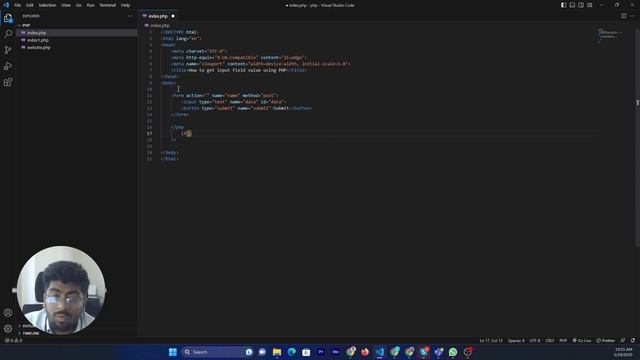This screenshot has height=360, width=640.
Task: Split the editor to the right
Action: coord(624,16)
